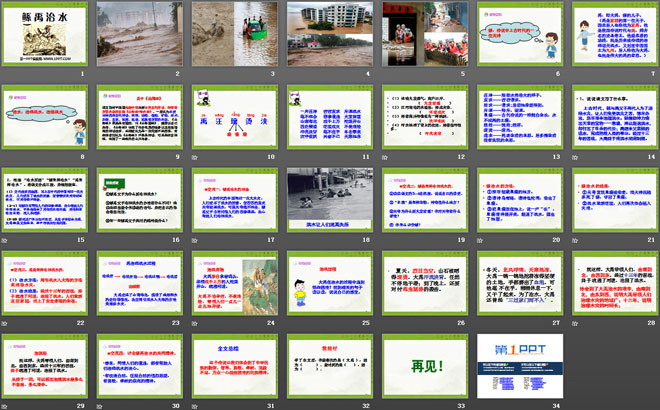This screenshot has width=660, height=410.
Task: Select slide 6 with blue cloud speech bubble
Action: [x=520, y=34]
